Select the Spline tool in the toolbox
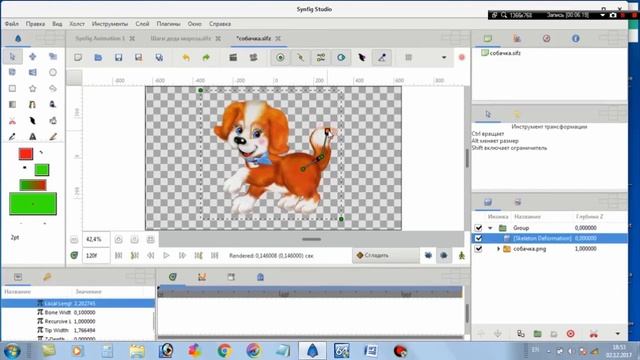The width and height of the screenshot is (640, 360). point(33,104)
